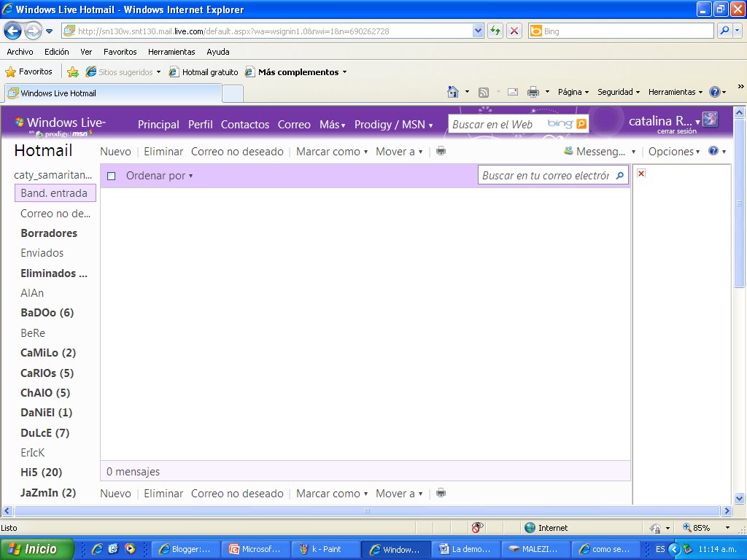Image resolution: width=747 pixels, height=560 pixels.
Task: Close the right advertisement pane with red X
Action: coord(641,174)
